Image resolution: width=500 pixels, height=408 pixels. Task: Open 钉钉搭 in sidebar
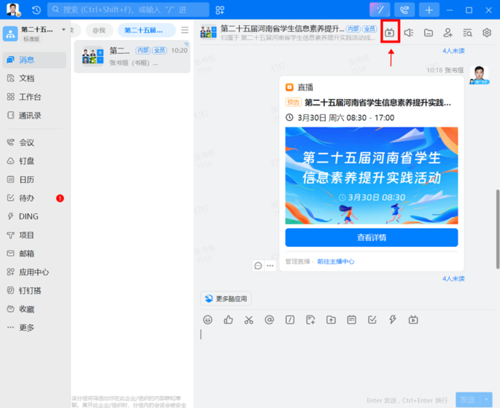pyautogui.click(x=34, y=291)
